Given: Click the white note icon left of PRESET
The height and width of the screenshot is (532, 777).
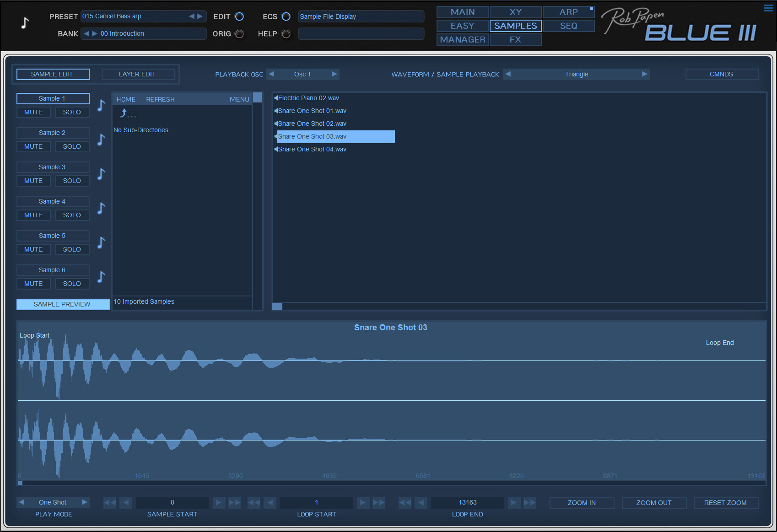Looking at the screenshot, I should (x=25, y=22).
